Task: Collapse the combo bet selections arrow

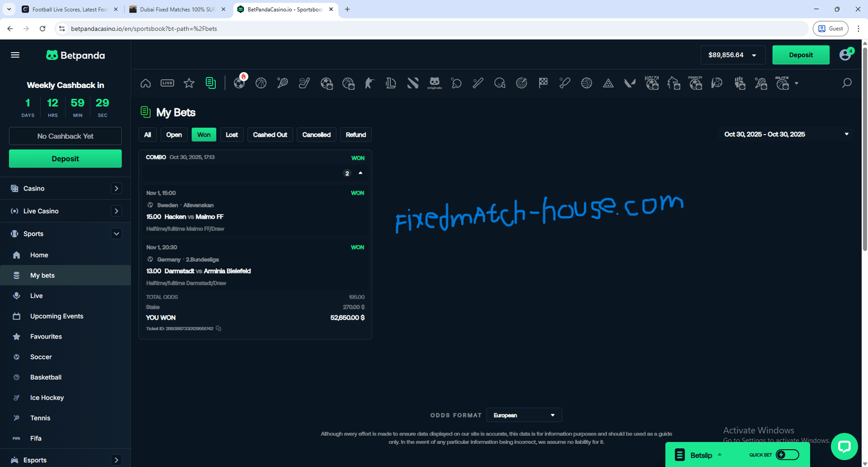Action: [x=360, y=173]
